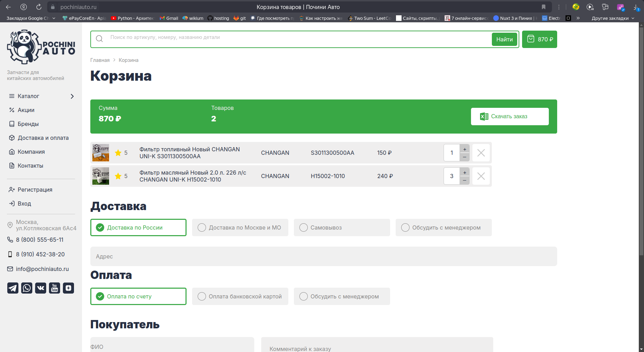Increase quantity of oil filter H15002-1010
This screenshot has height=352, width=644.
click(465, 172)
